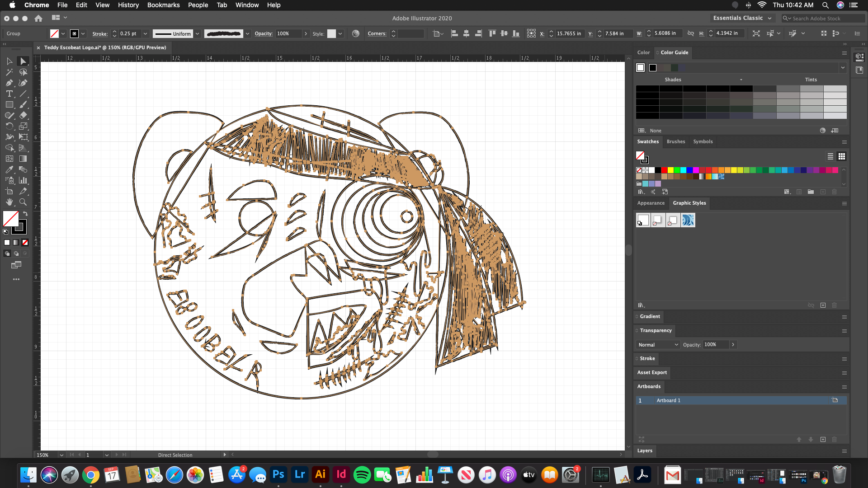Open fill color dropdown in control bar
The width and height of the screenshot is (868, 488).
coord(63,33)
